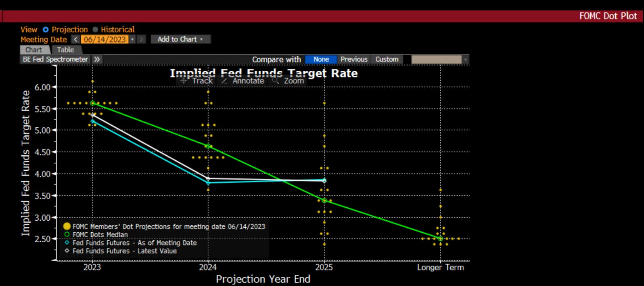Click the 6.00 y-axis label
The height and width of the screenshot is (286, 644).
[42, 87]
